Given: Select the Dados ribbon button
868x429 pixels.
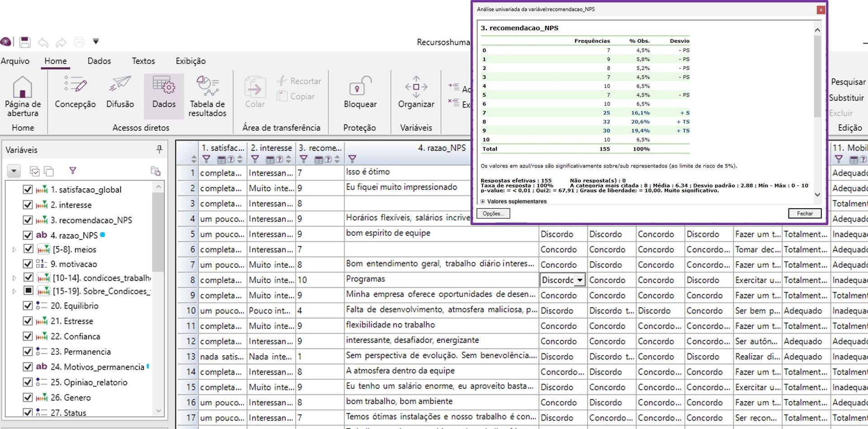Looking at the screenshot, I should [x=164, y=96].
